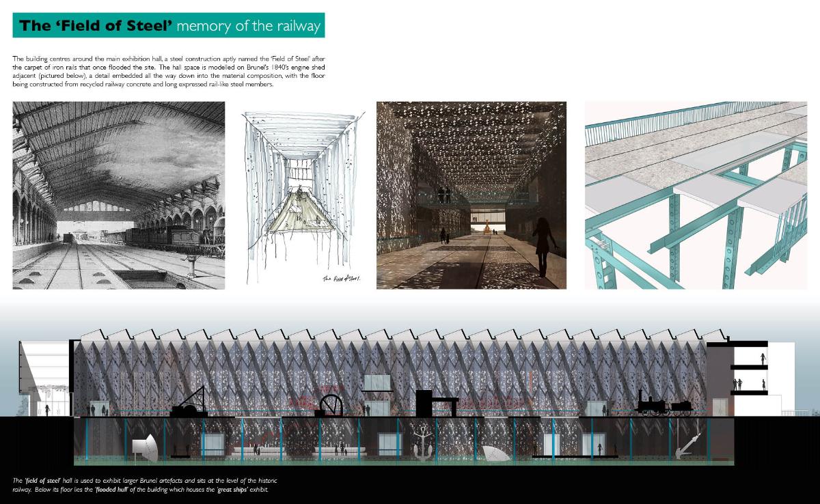The image size is (820, 504).
Task: Click the sawtooth roof of the section
Action: tap(389, 335)
